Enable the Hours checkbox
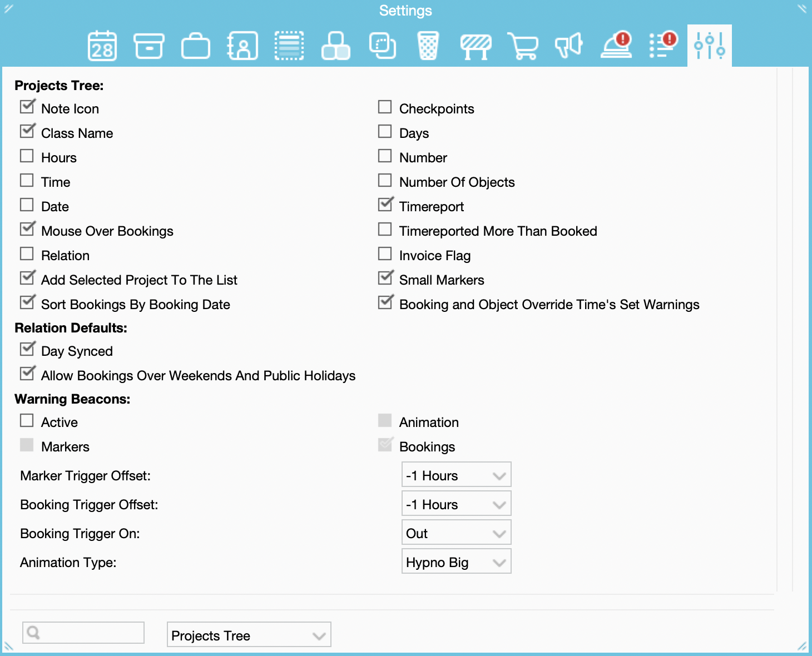812x656 pixels. pos(27,156)
